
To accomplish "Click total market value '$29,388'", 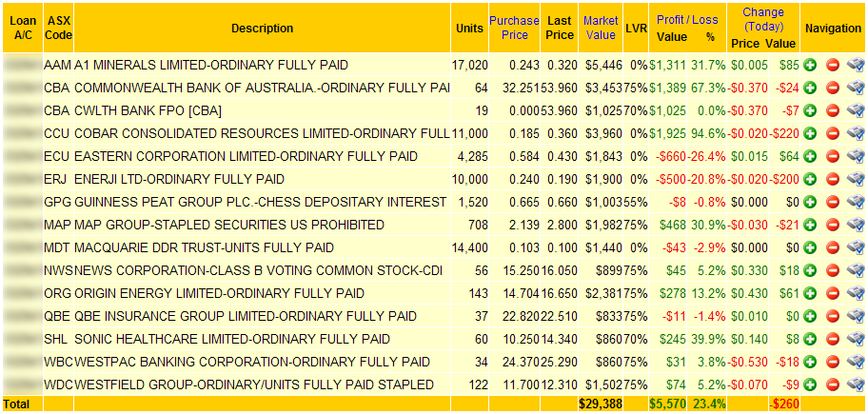I will click(x=600, y=404).
